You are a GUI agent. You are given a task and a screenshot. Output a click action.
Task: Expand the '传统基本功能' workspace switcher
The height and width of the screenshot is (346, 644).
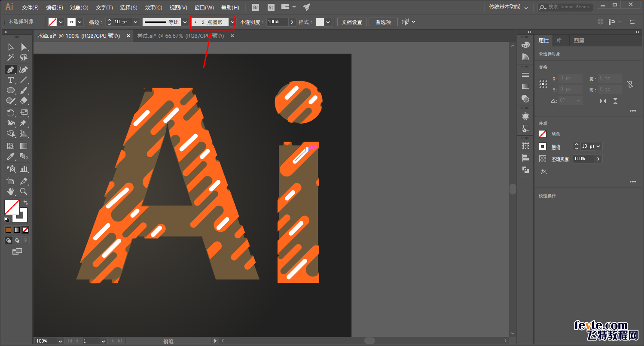coord(509,7)
